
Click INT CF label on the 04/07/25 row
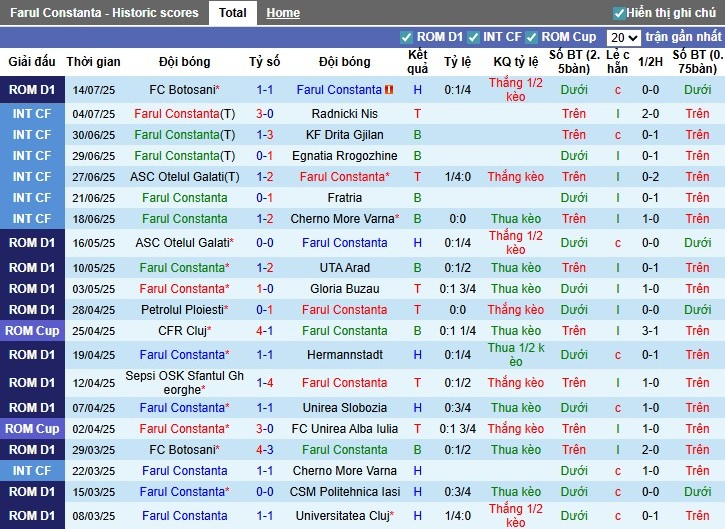coord(32,114)
